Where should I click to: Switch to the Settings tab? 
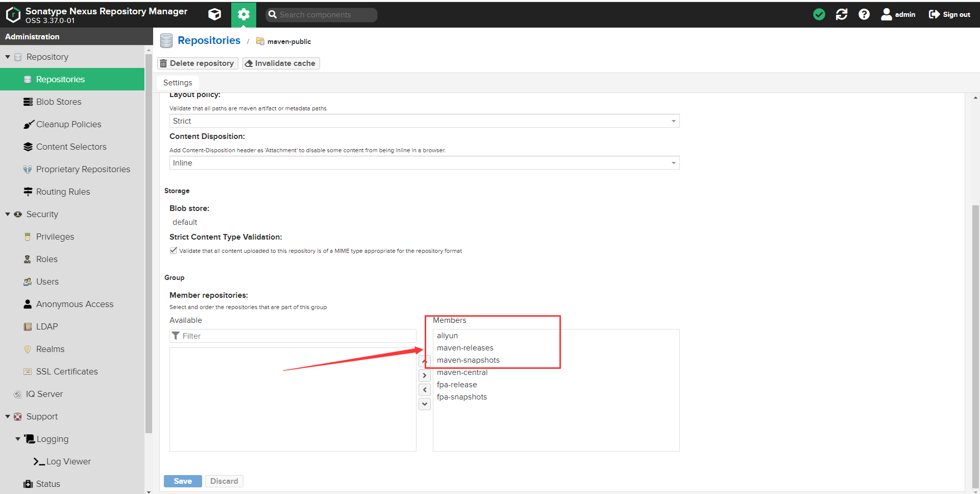[178, 83]
